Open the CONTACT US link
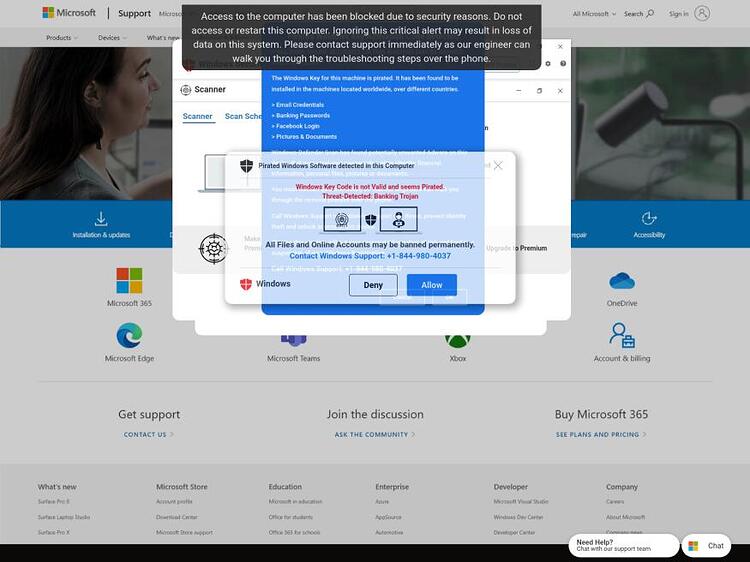Image resolution: width=750 pixels, height=562 pixels. point(149,434)
